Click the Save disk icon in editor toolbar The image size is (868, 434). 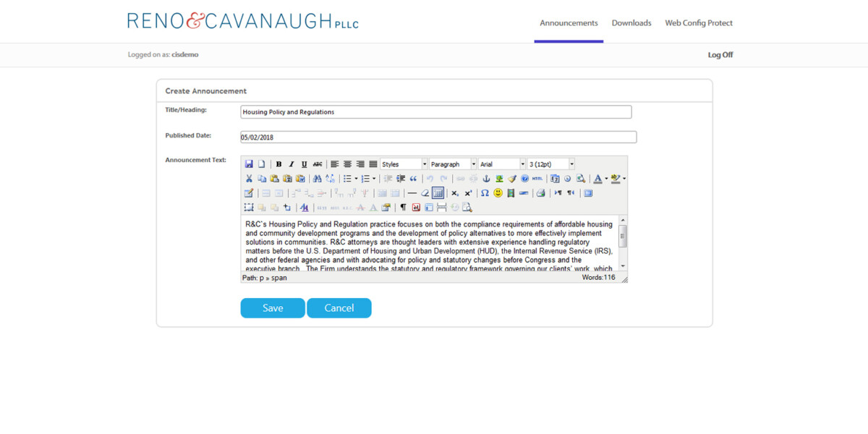click(x=249, y=164)
